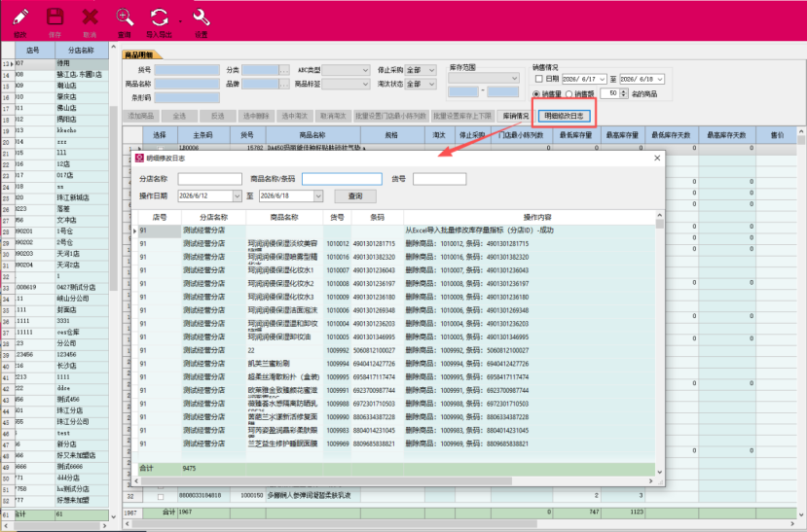Click the 库销情况 button
Screen dimensions: 807x532
click(515, 116)
